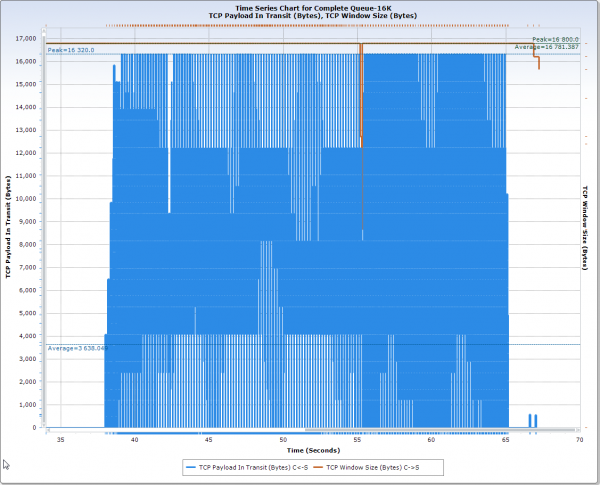Click the 'Peak=16 320.0' label

[x=71, y=50]
